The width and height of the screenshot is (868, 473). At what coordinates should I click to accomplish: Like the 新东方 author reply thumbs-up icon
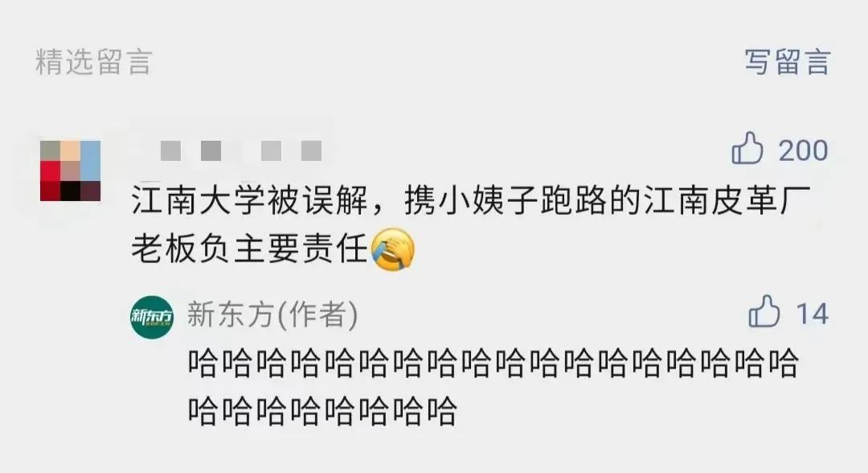[764, 311]
